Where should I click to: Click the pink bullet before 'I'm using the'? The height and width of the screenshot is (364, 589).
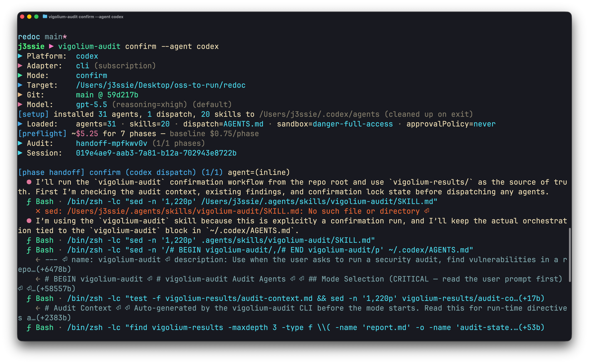coord(29,221)
